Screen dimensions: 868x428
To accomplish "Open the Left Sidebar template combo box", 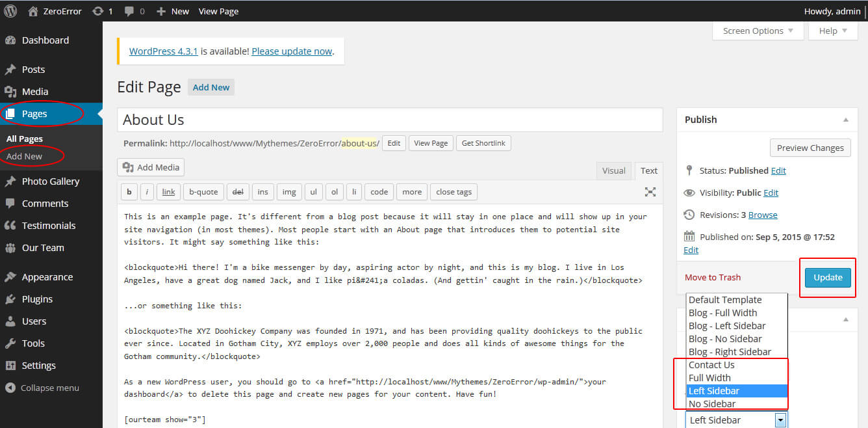I will 737,420.
